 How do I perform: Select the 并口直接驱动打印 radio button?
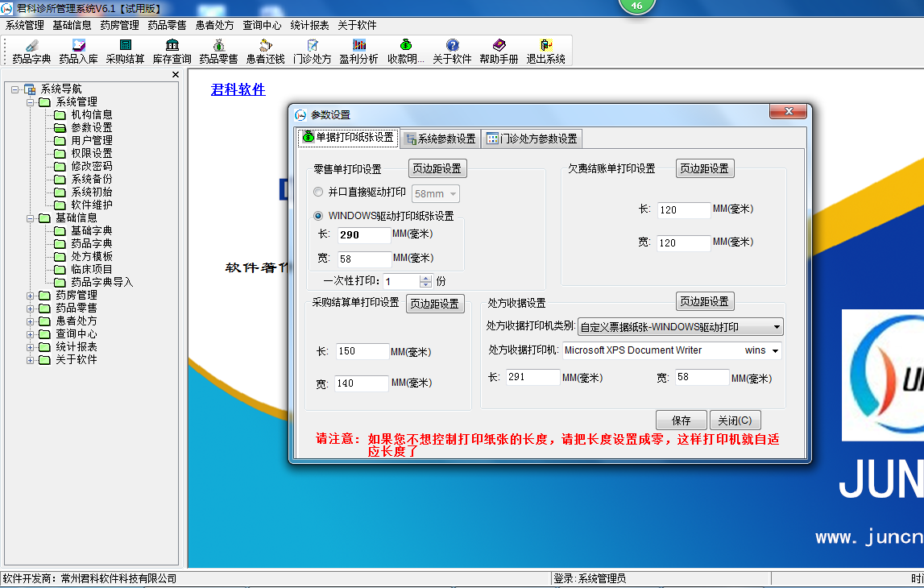pos(318,192)
